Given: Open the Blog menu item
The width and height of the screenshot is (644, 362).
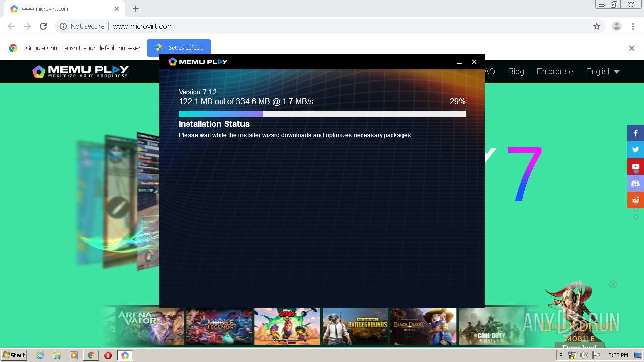Looking at the screenshot, I should coord(516,71).
